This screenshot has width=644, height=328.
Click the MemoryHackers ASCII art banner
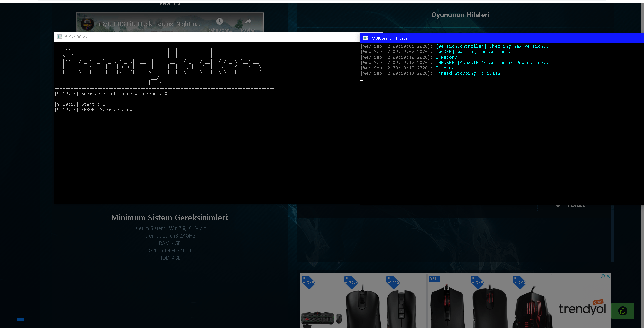point(159,65)
